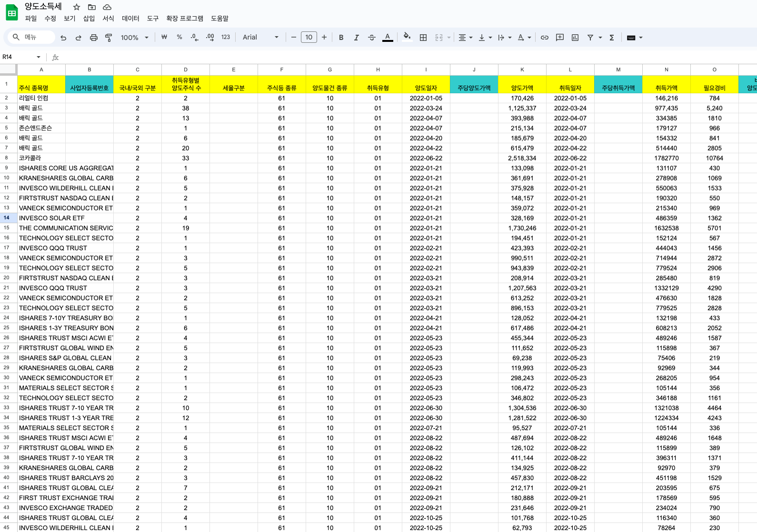Image resolution: width=757 pixels, height=532 pixels.
Task: Select row 14 header
Action: (9, 218)
